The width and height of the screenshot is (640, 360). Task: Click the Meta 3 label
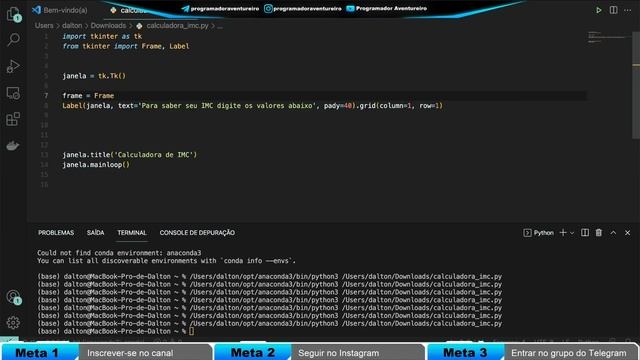click(465, 353)
